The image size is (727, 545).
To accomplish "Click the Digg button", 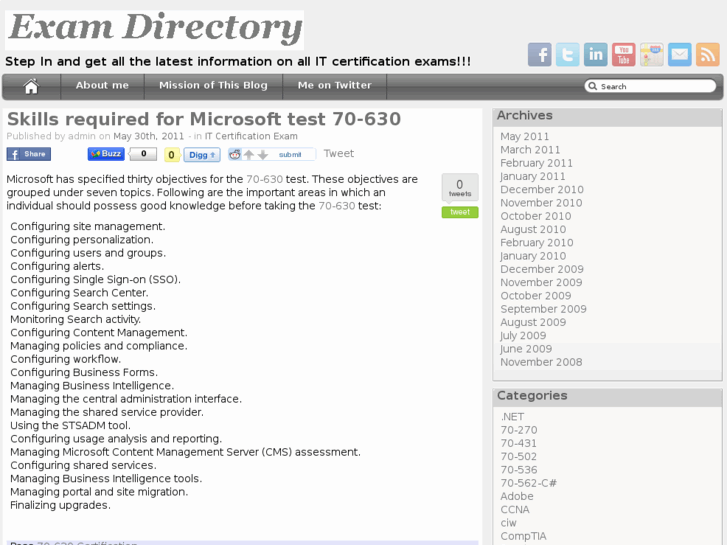I will [202, 155].
